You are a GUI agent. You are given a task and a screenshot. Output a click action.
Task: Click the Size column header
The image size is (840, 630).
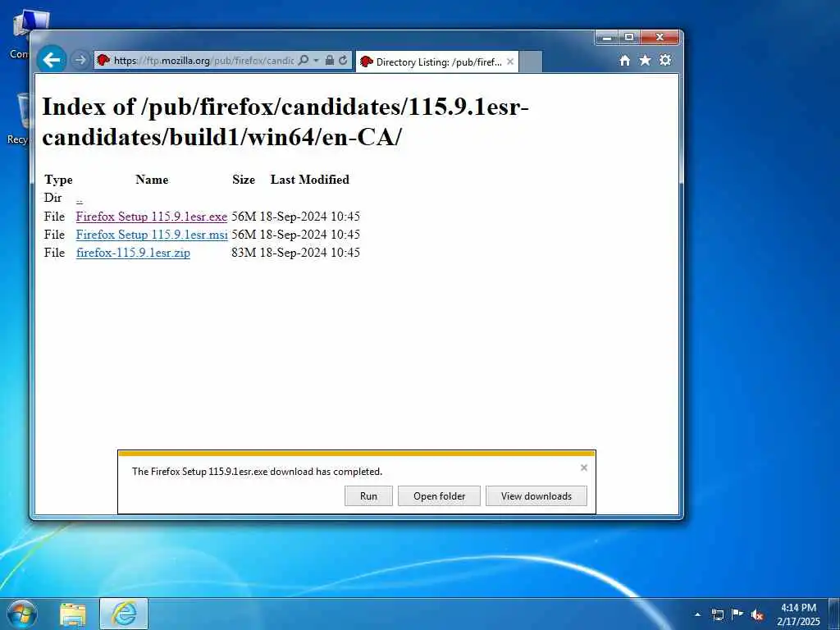[244, 180]
